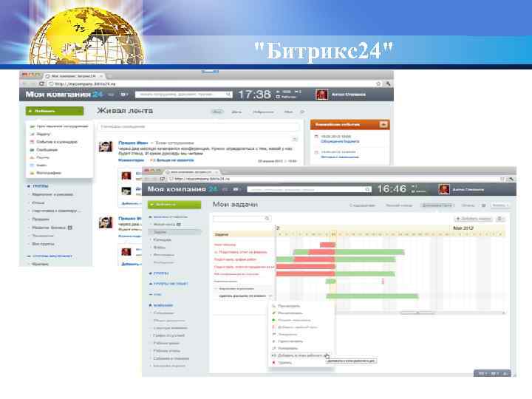Screen dimensions: 532x399
Task: Choose Сообщение in the Добавить dropdown
Action: (x=47, y=149)
